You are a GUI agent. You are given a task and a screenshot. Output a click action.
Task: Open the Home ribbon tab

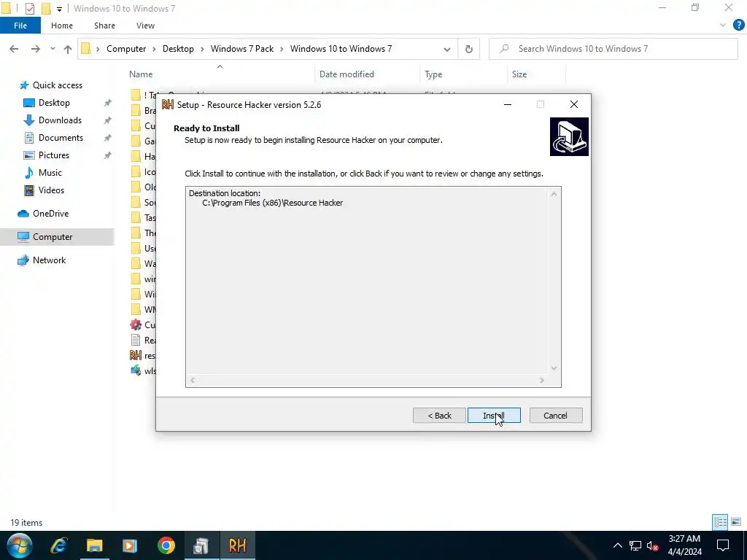[62, 26]
